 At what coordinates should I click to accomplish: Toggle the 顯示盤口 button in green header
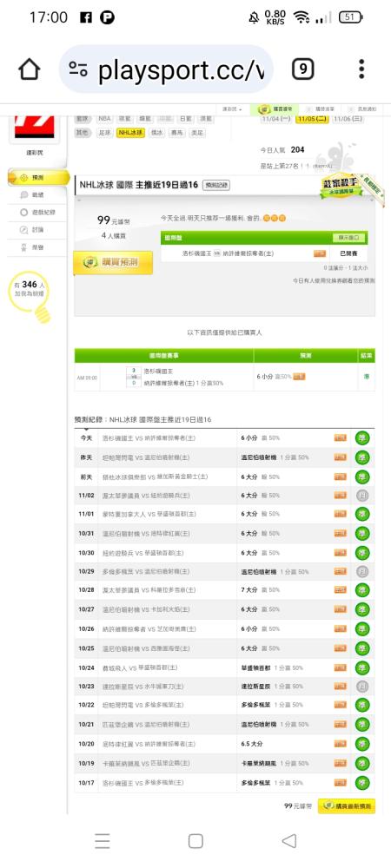pos(349,238)
